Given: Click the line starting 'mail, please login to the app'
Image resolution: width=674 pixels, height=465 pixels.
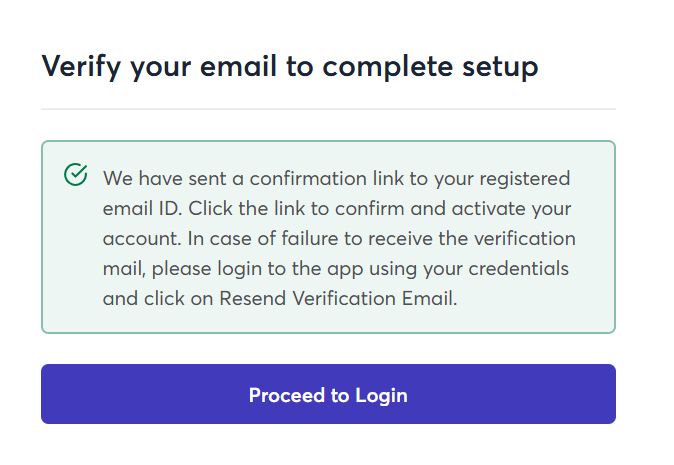Looking at the screenshot, I should pos(336,268).
